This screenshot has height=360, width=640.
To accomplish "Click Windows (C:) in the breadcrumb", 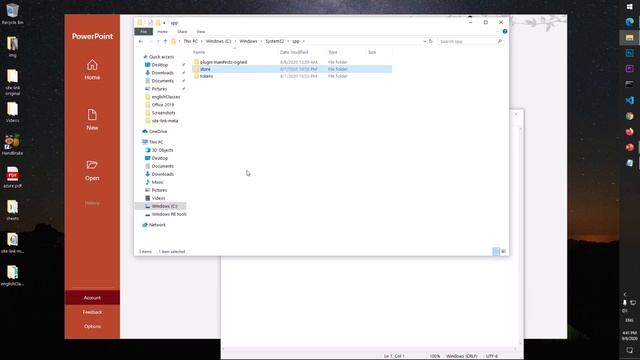I will (218, 41).
